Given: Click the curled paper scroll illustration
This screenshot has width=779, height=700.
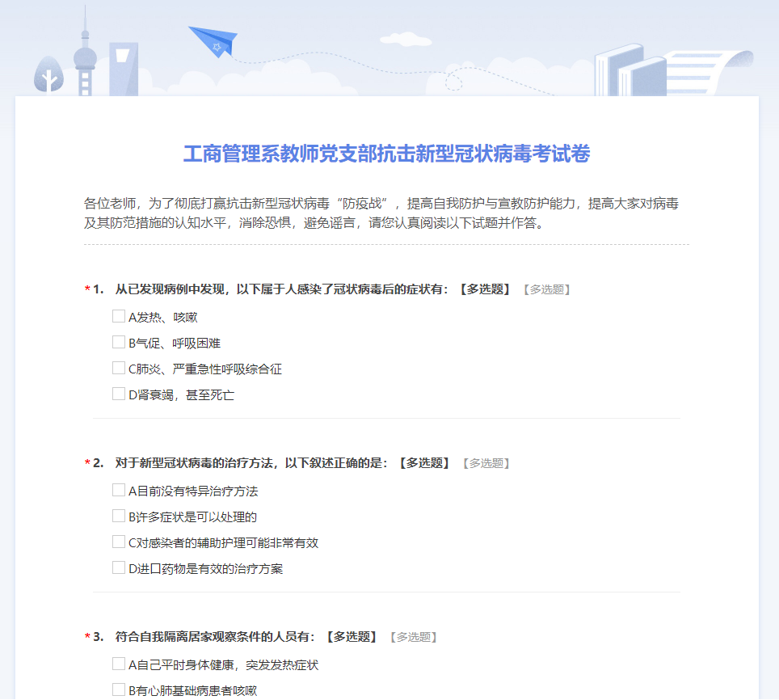Looking at the screenshot, I should click(x=711, y=69).
